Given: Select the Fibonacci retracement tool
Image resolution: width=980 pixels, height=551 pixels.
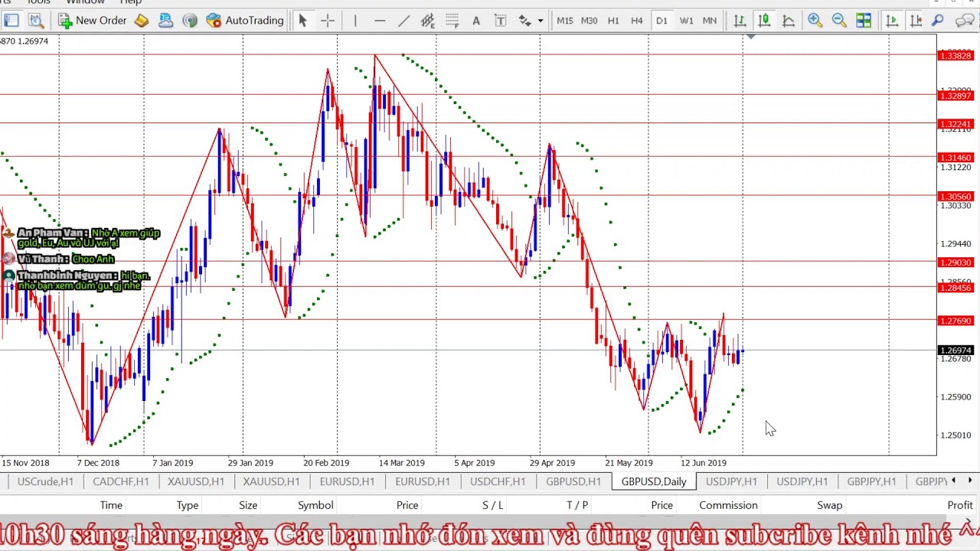Looking at the screenshot, I should [452, 21].
